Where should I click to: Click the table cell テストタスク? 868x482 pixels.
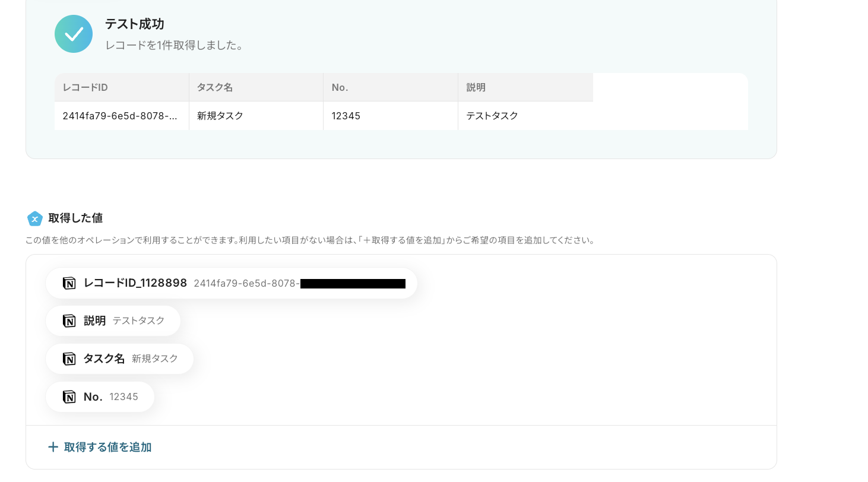pos(525,116)
